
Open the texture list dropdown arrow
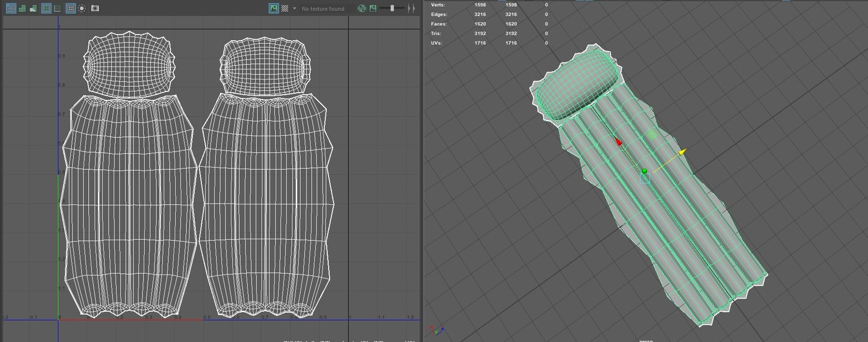[x=294, y=8]
